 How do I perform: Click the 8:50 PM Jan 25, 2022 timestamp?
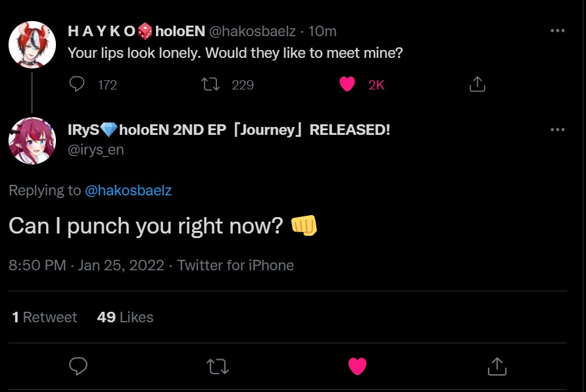tap(86, 265)
